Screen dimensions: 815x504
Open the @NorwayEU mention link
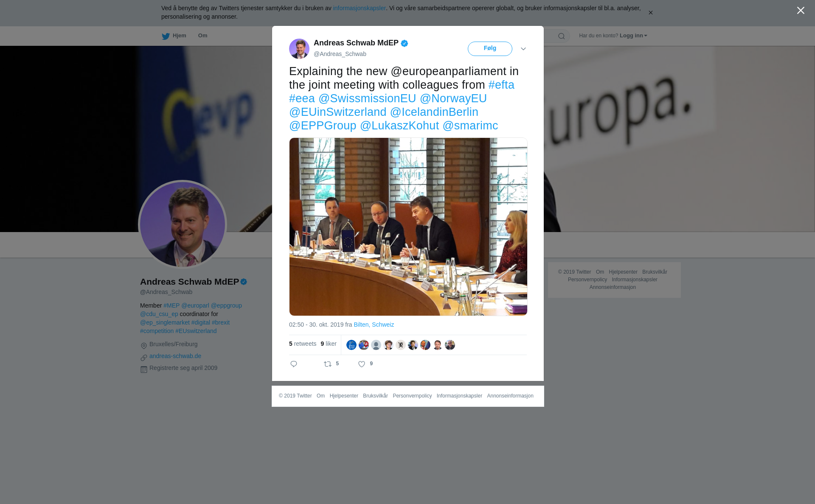coord(453,98)
